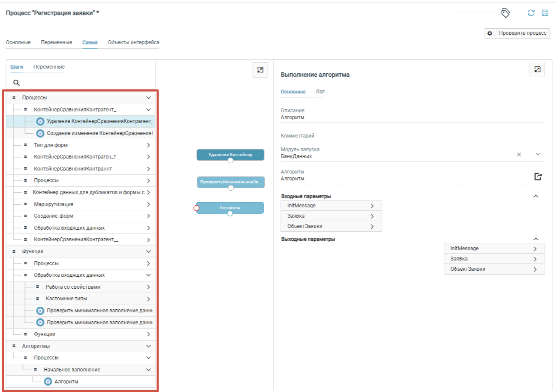
Task: Expand the Маршрутизация tree node
Action: click(x=148, y=204)
